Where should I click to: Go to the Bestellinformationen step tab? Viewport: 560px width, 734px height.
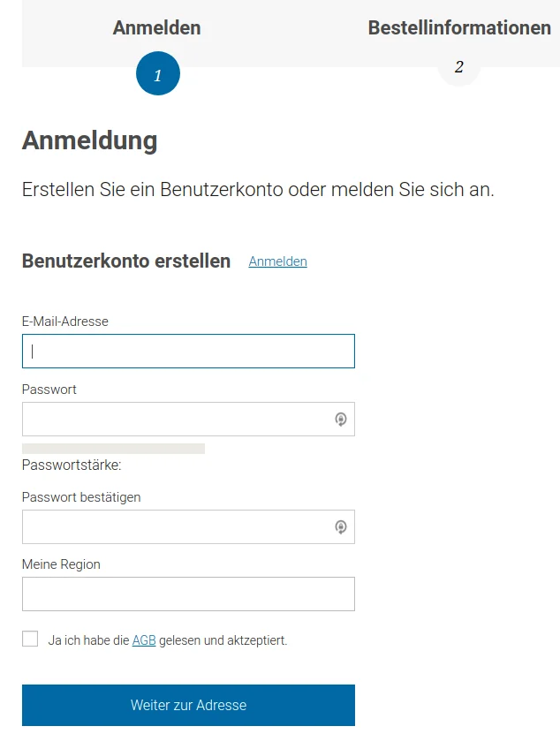coord(459,28)
